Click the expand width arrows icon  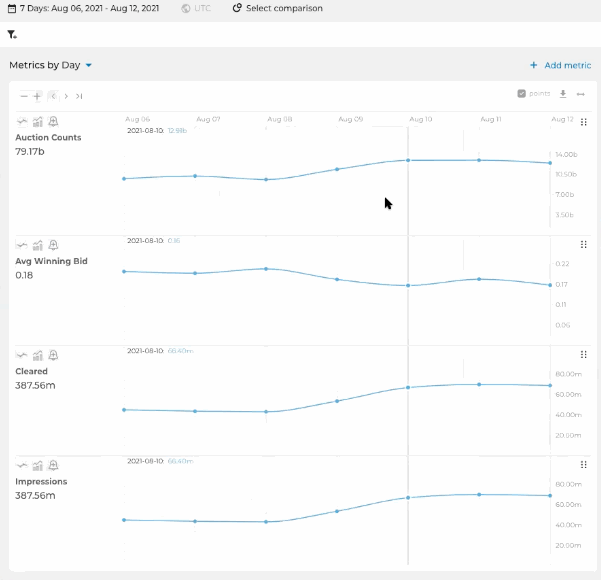tap(581, 94)
